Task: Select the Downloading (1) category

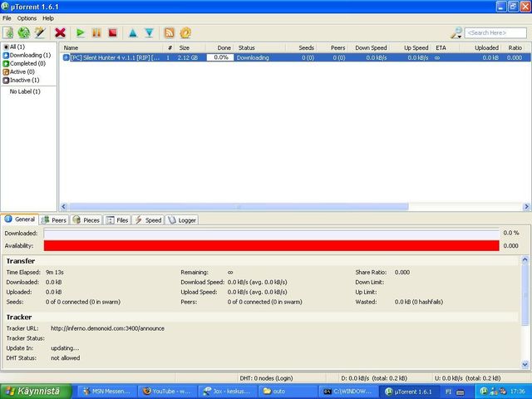Action: (30, 55)
